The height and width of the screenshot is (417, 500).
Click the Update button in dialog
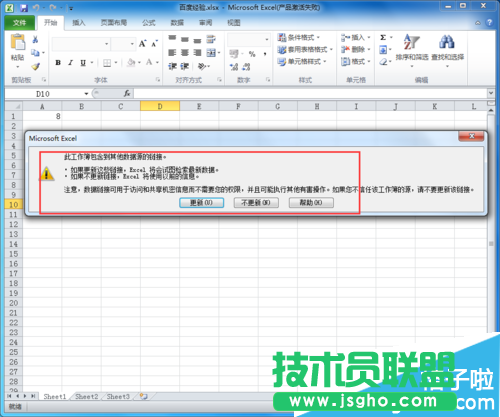[201, 203]
